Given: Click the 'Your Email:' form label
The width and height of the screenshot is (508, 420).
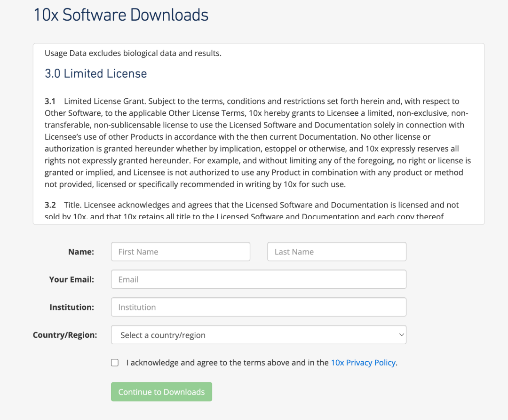Looking at the screenshot, I should pos(71,279).
